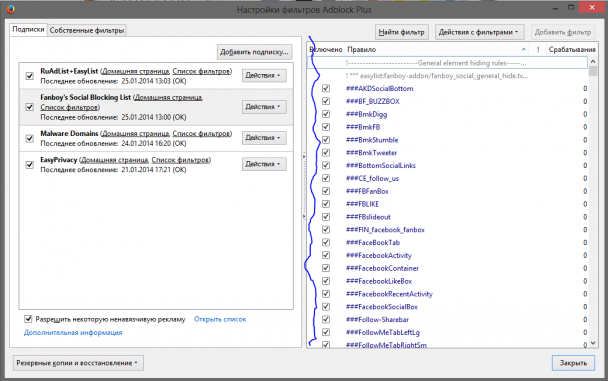Toggle checkbox for ###BmkTweeter rule
The width and height of the screenshot is (608, 381).
pyautogui.click(x=326, y=152)
